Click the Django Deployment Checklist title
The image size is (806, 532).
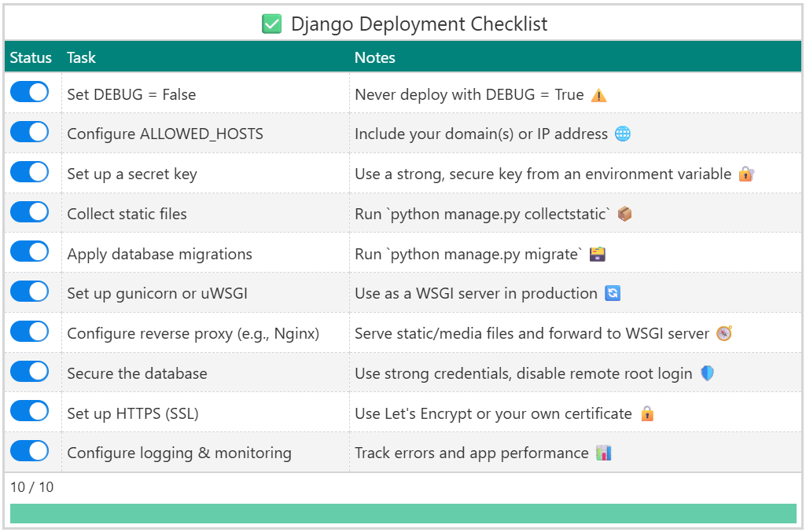point(419,24)
